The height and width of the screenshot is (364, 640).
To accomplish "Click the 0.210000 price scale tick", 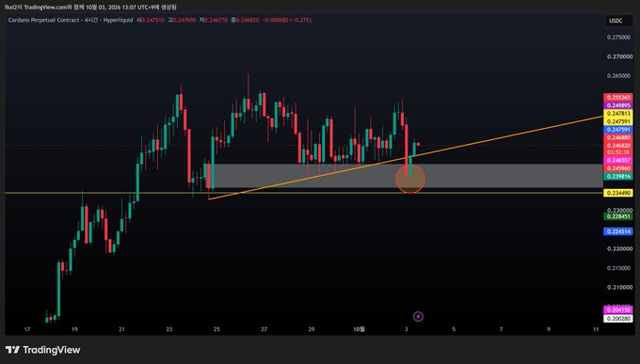I will pyautogui.click(x=618, y=287).
